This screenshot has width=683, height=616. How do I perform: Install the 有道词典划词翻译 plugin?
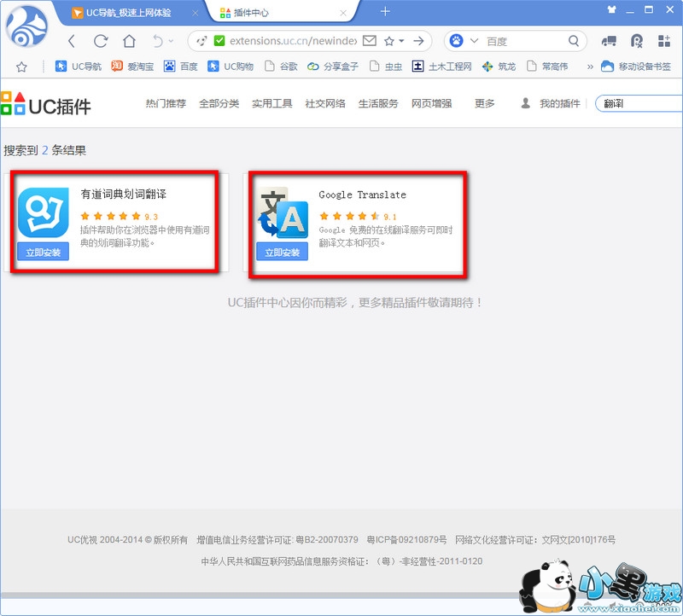pyautogui.click(x=44, y=252)
